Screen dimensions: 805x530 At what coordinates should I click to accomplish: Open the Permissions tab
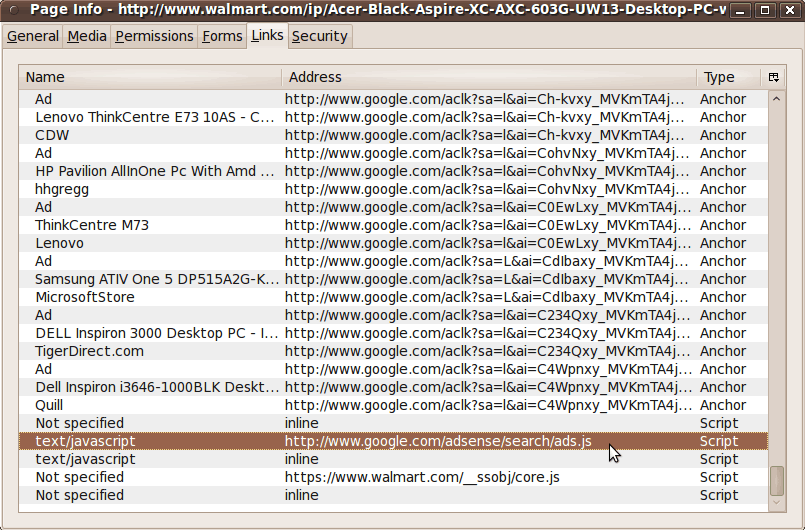tap(154, 36)
